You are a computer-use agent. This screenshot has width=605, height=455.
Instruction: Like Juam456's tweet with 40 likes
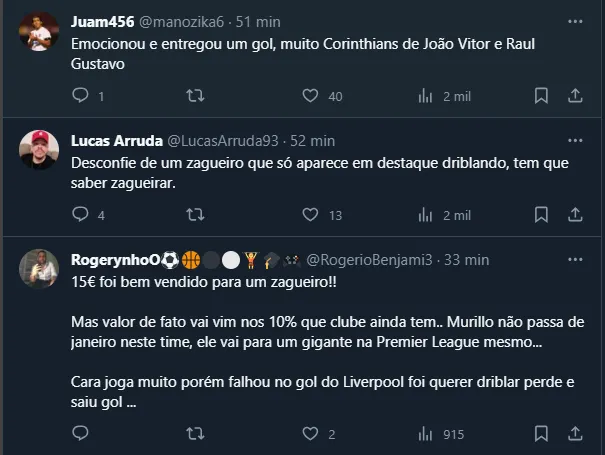pos(311,96)
